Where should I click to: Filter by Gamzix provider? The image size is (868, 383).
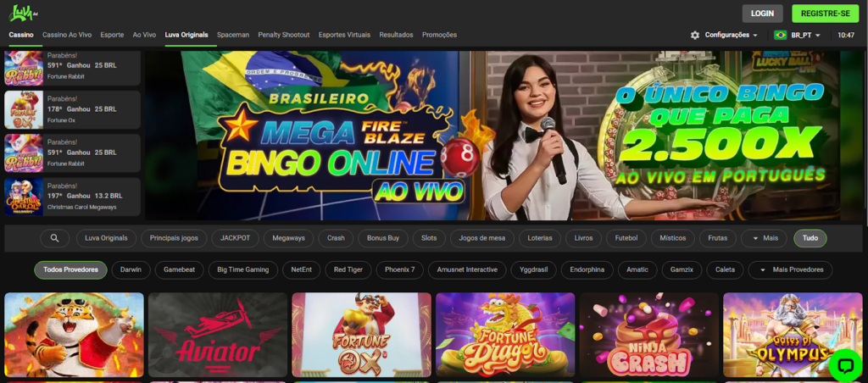[682, 269]
